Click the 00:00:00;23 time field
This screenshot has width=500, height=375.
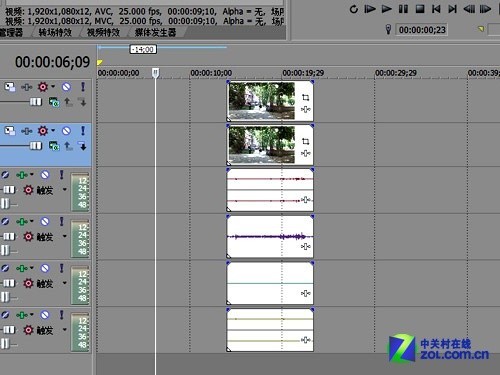(422, 30)
